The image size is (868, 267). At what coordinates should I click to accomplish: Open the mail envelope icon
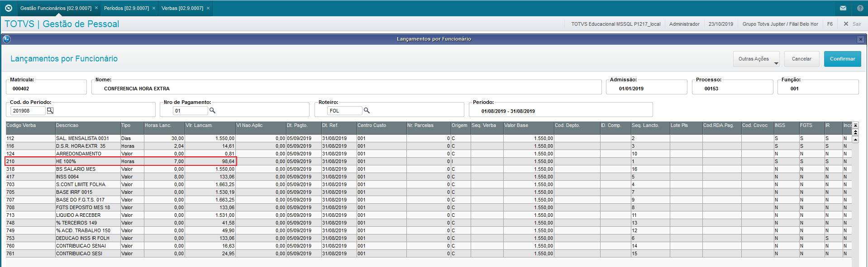pyautogui.click(x=843, y=8)
